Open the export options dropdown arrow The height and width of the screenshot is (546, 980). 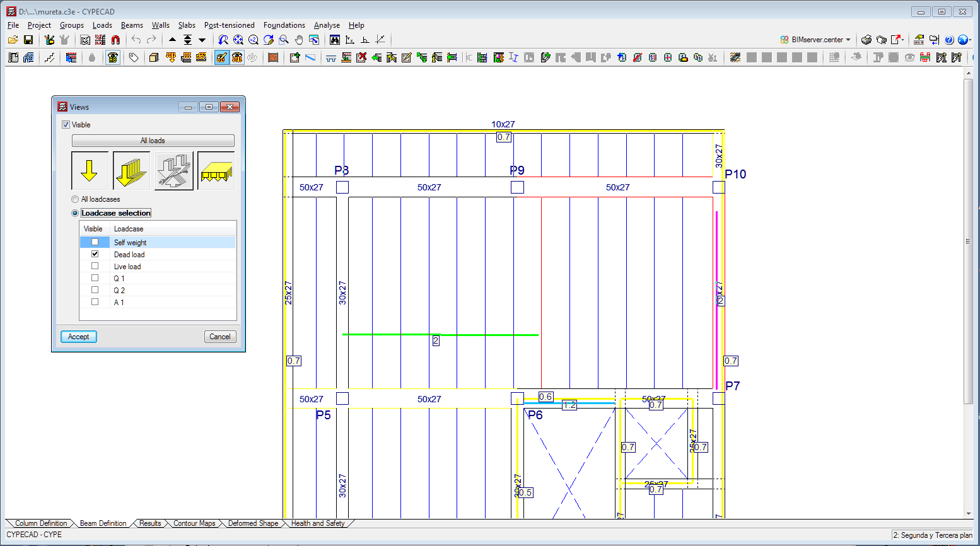click(903, 39)
